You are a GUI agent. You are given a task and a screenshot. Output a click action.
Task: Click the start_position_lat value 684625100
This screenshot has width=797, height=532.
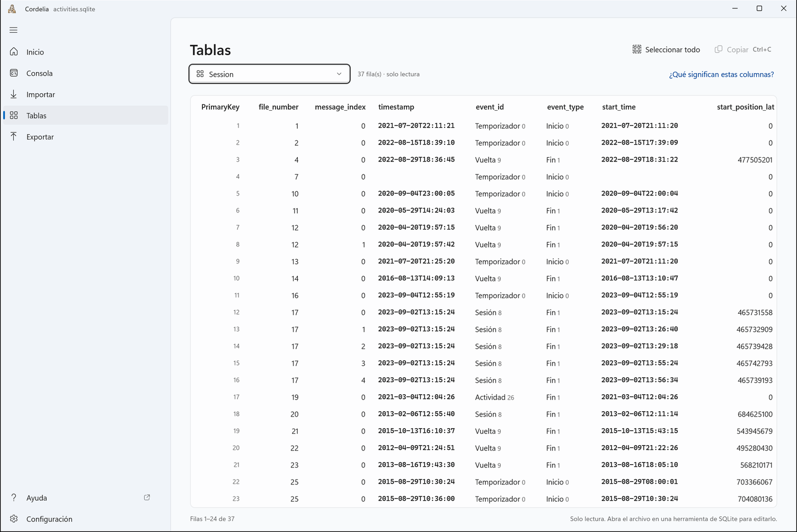(755, 414)
